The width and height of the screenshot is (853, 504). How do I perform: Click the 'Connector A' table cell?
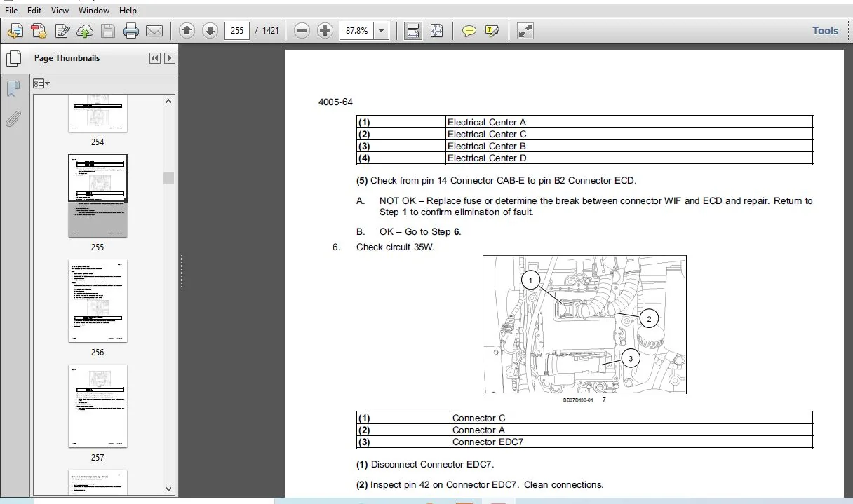631,430
